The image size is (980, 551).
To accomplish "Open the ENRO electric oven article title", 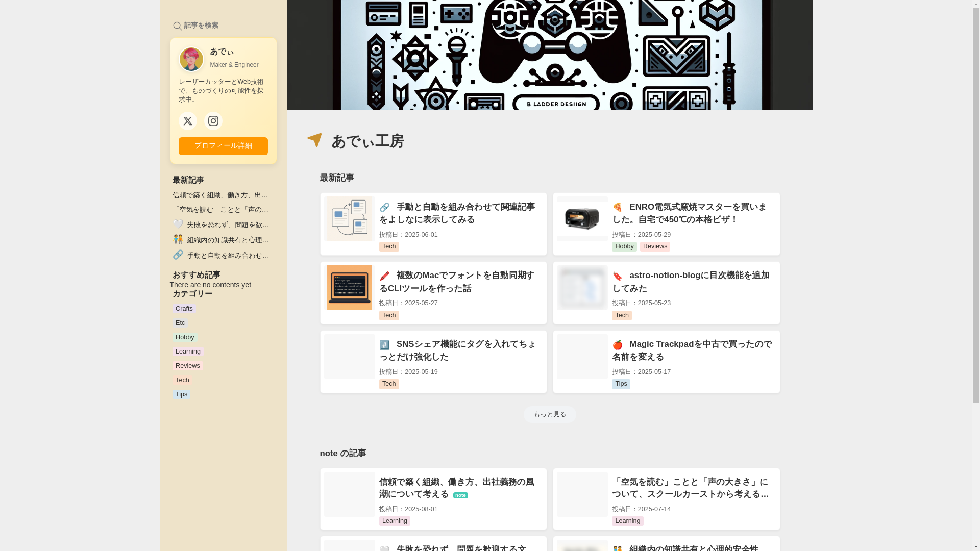I will tap(690, 213).
